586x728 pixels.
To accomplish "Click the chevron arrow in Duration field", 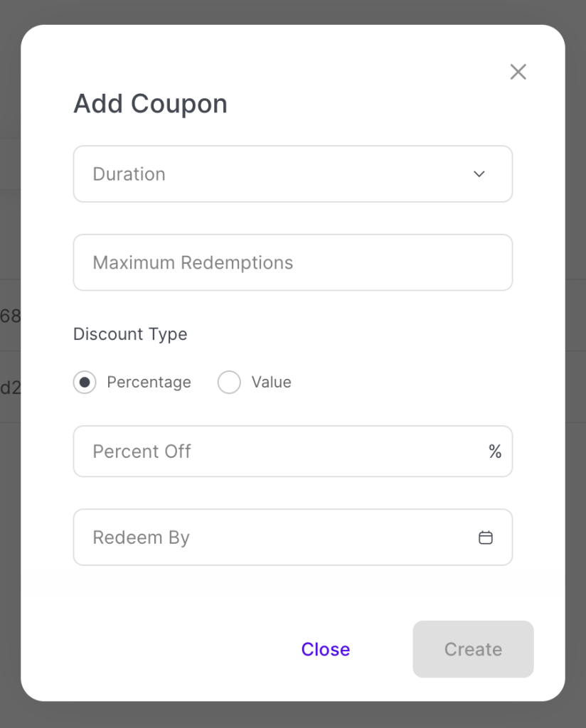I will pos(479,174).
